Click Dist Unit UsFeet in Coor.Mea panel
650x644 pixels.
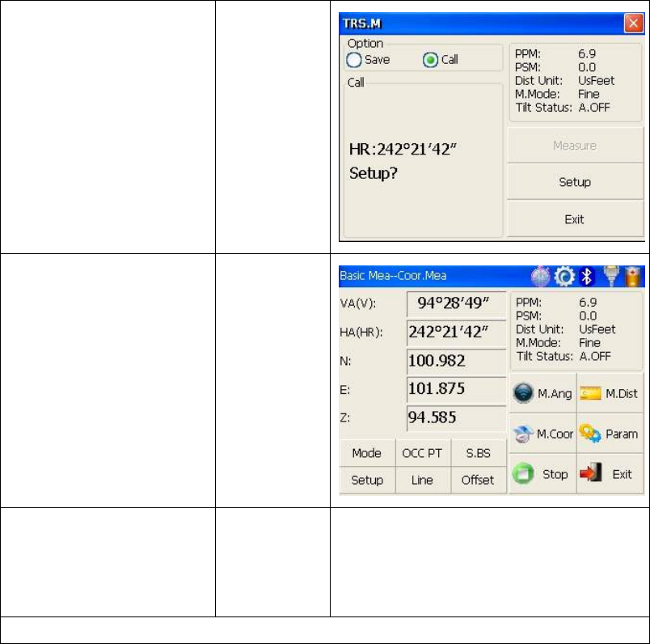click(565, 329)
